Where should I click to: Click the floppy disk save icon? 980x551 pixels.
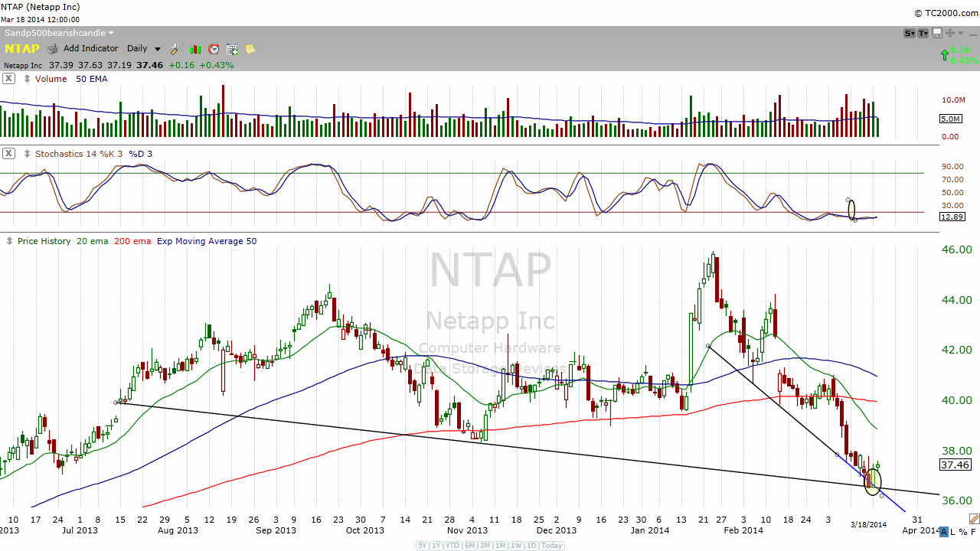[937, 33]
